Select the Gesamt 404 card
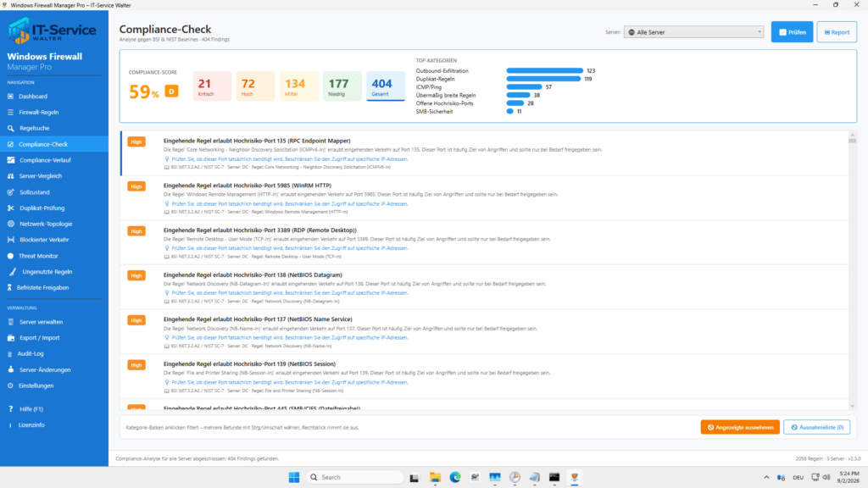This screenshot has height=488, width=868. 386,86
